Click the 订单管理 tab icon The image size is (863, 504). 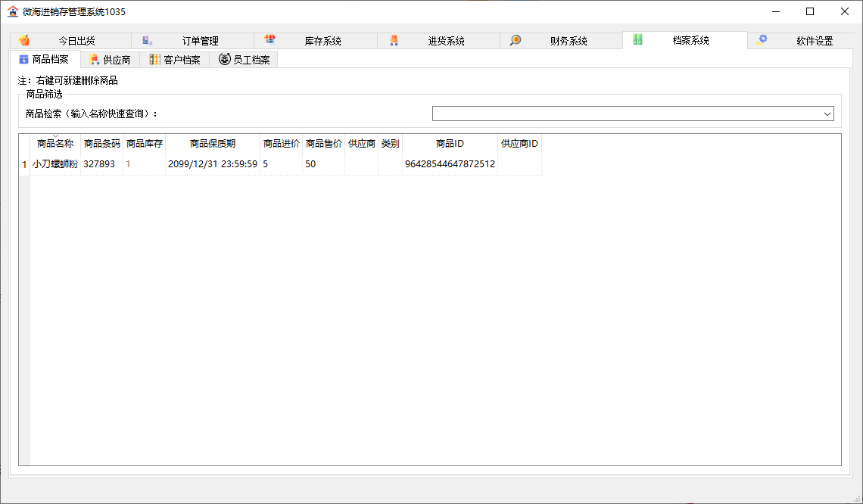click(x=148, y=41)
